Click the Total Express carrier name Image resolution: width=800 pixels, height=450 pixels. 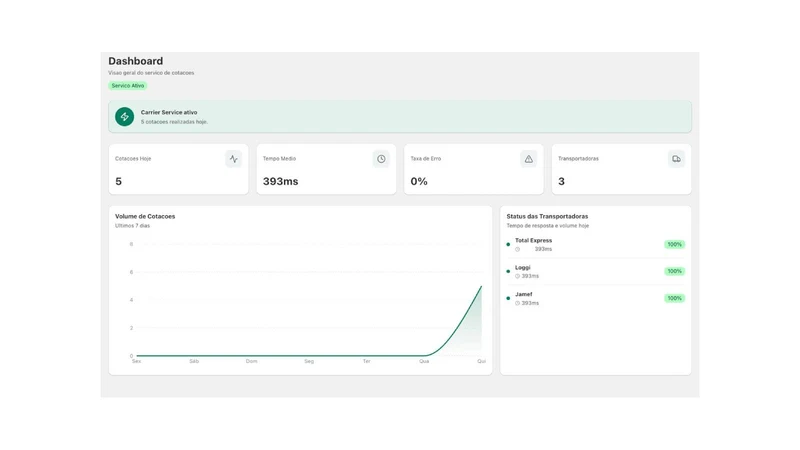click(534, 240)
